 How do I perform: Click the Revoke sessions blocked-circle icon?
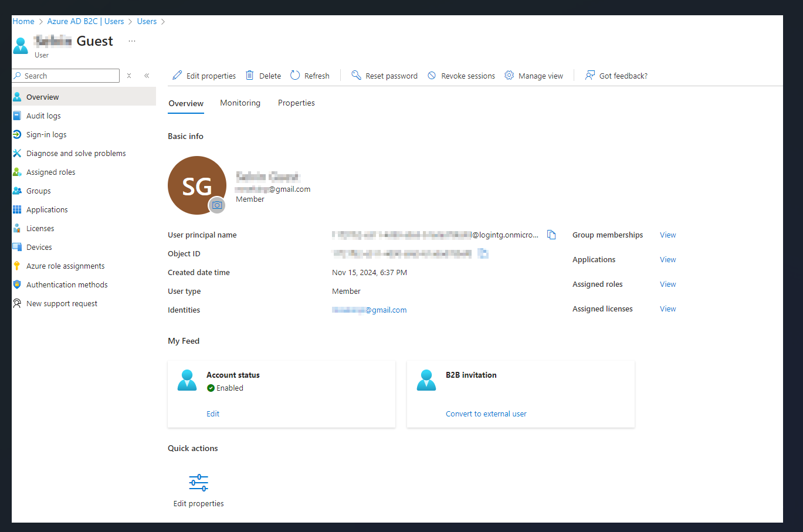[x=432, y=76]
